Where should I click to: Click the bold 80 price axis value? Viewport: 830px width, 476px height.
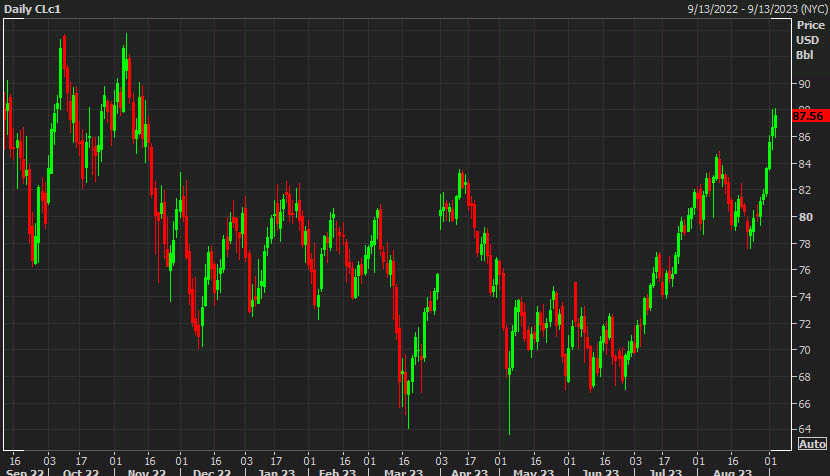pos(805,217)
